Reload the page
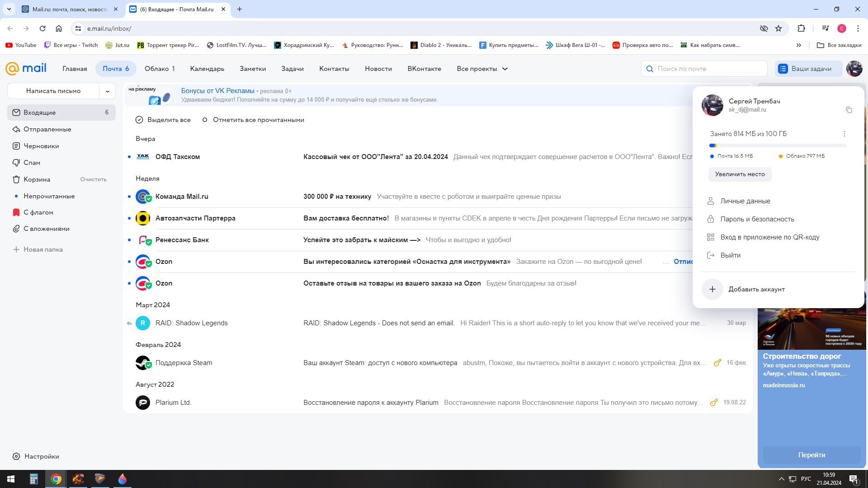868x488 pixels. (42, 28)
